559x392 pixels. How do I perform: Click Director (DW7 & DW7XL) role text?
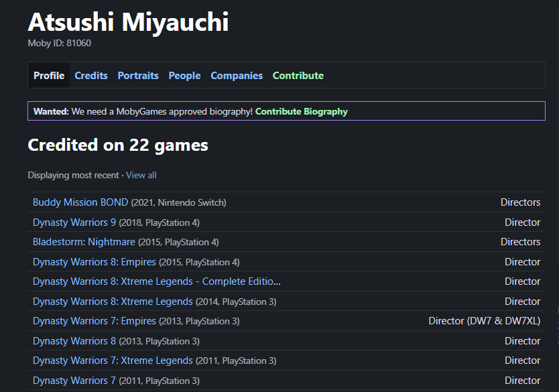pos(485,321)
